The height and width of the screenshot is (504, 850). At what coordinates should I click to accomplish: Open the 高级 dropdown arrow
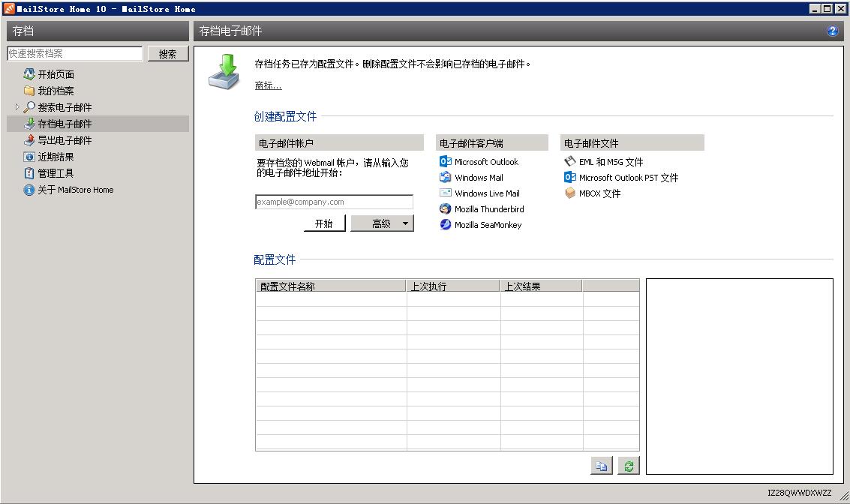coord(405,223)
